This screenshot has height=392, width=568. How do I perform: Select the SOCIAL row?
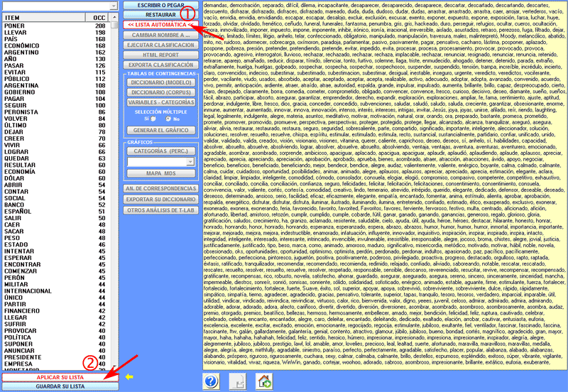(56, 198)
